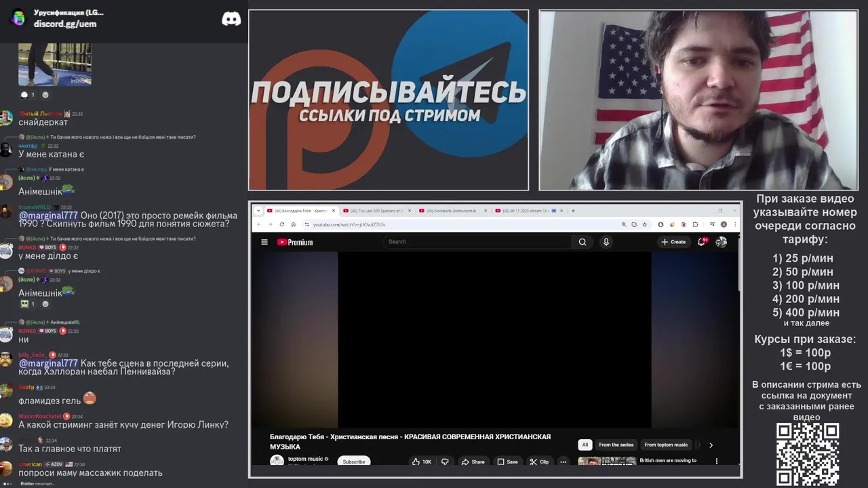Like the video (10K thumbs up)
This screenshot has height=488, width=868.
[x=421, y=462]
